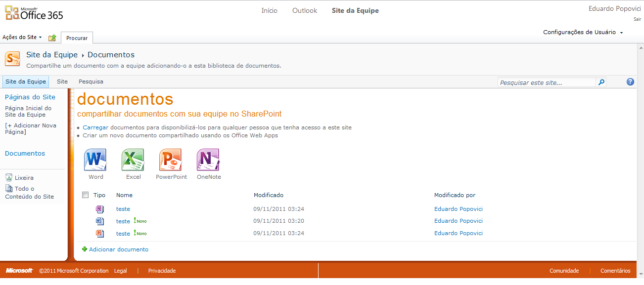Click Word file type icon of teste row
Image resolution: width=644 pixels, height=285 pixels.
99,221
